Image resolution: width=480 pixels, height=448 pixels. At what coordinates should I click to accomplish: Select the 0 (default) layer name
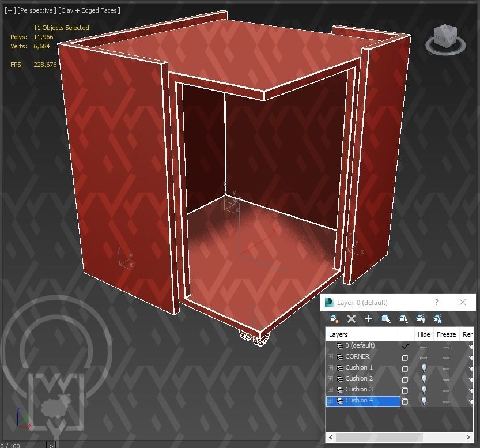(x=360, y=345)
